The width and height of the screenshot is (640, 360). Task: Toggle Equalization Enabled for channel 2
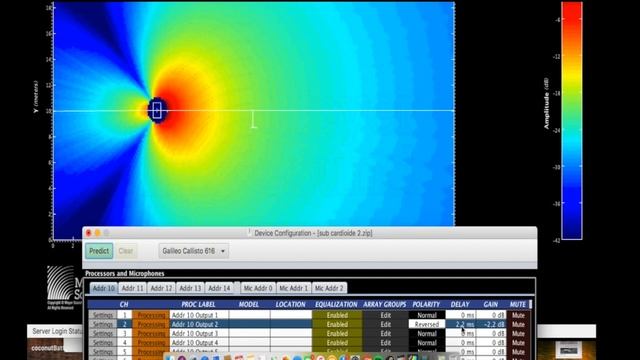pyautogui.click(x=337, y=324)
